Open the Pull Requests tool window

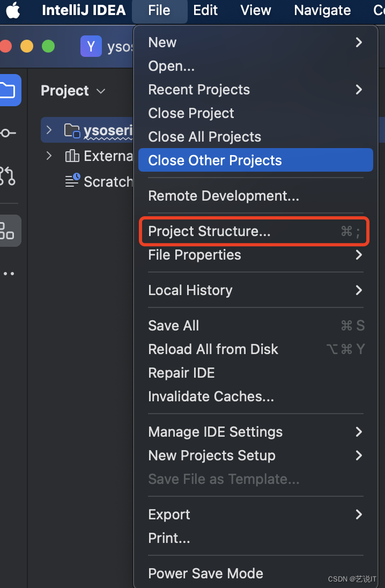point(6,175)
